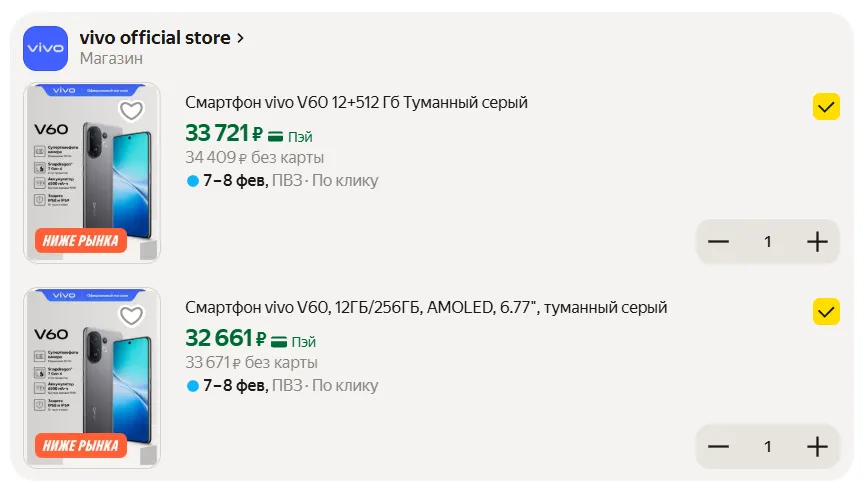Add the 12ГБ/256ГБ AMOLED phone to favorites

click(x=131, y=316)
